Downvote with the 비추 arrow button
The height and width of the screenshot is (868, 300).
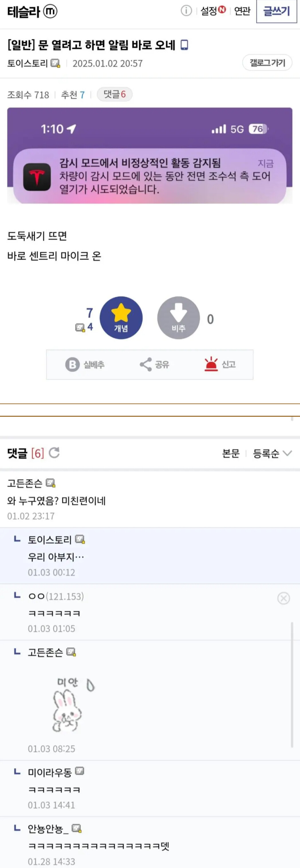(x=178, y=317)
